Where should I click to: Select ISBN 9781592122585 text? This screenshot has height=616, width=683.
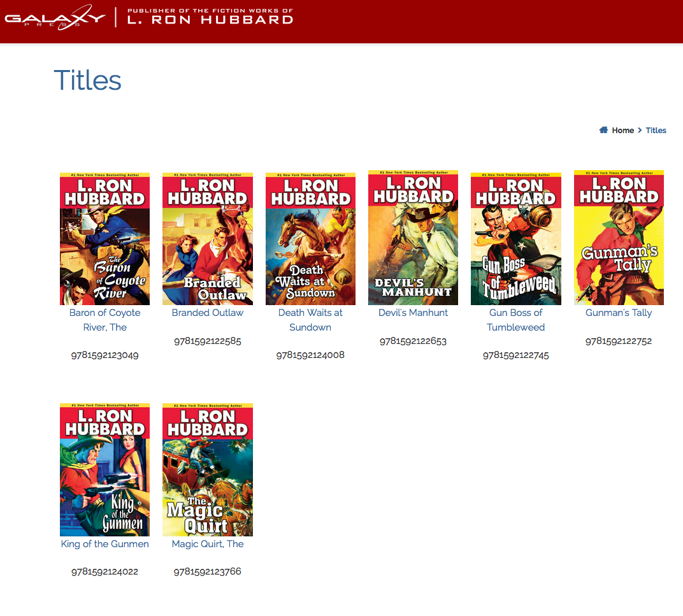point(207,341)
